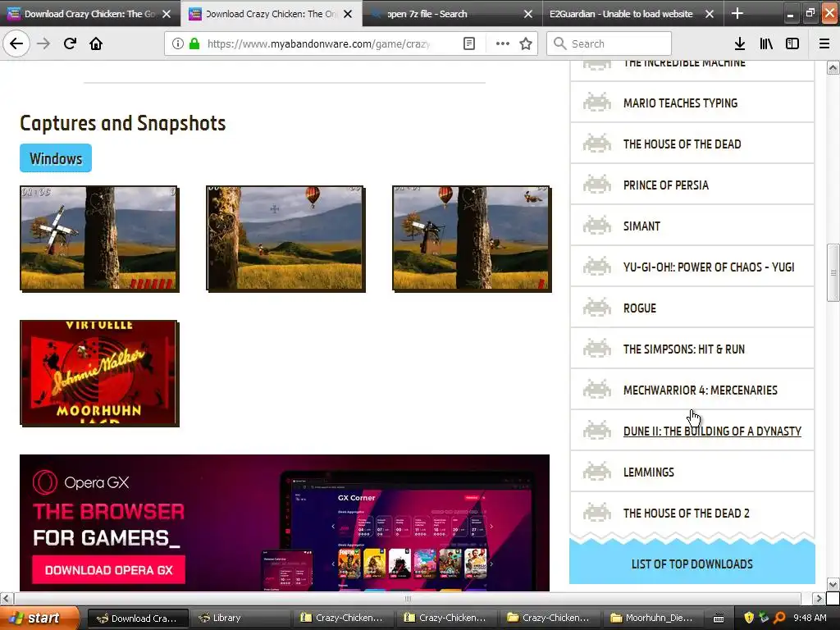Click into the URL address bar

(x=319, y=43)
